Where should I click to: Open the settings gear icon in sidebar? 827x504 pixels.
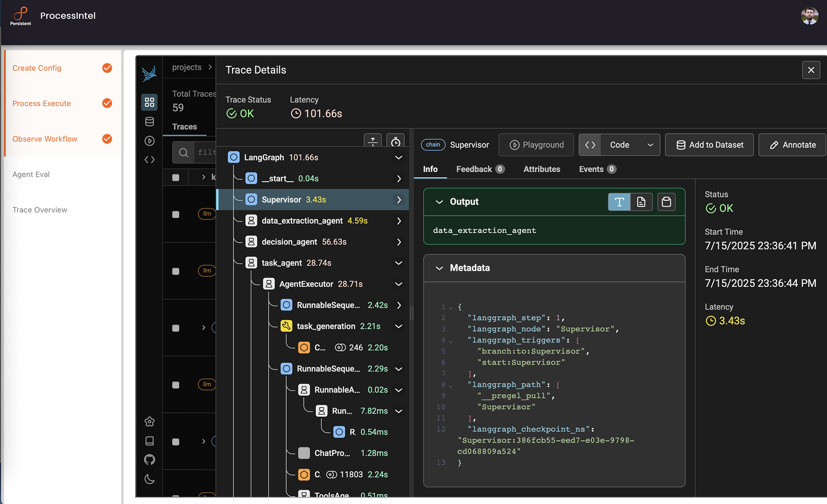[x=149, y=422]
